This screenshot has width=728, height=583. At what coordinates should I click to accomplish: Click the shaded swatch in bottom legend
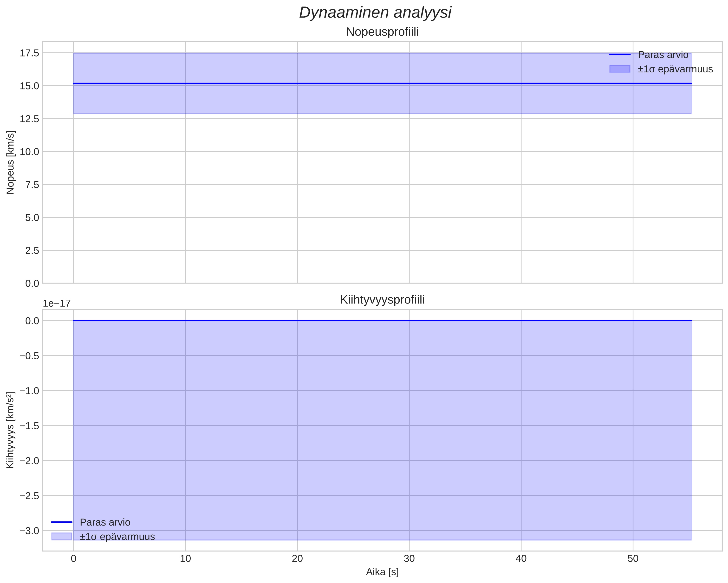pyautogui.click(x=62, y=536)
